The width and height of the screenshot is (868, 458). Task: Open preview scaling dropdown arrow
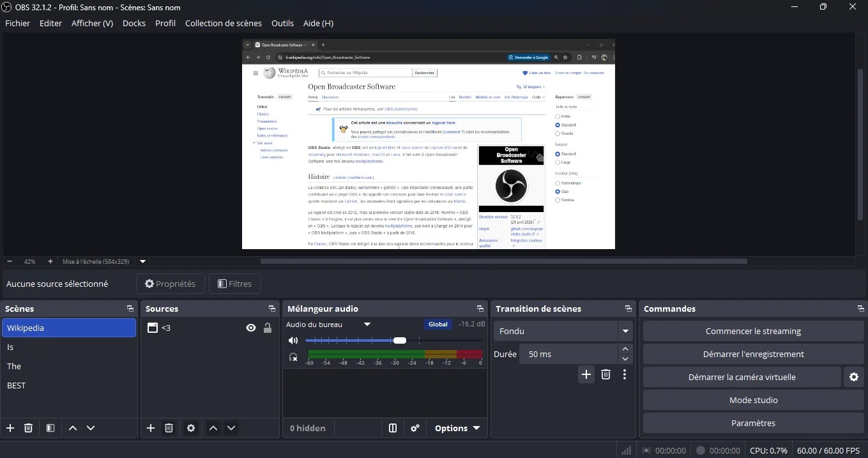(x=143, y=261)
